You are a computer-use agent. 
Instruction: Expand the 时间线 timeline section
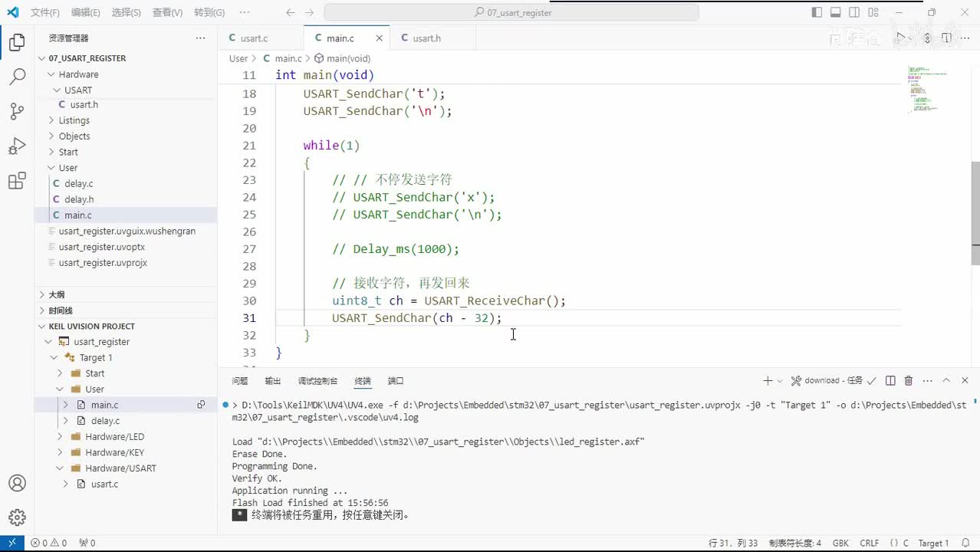coord(126,310)
